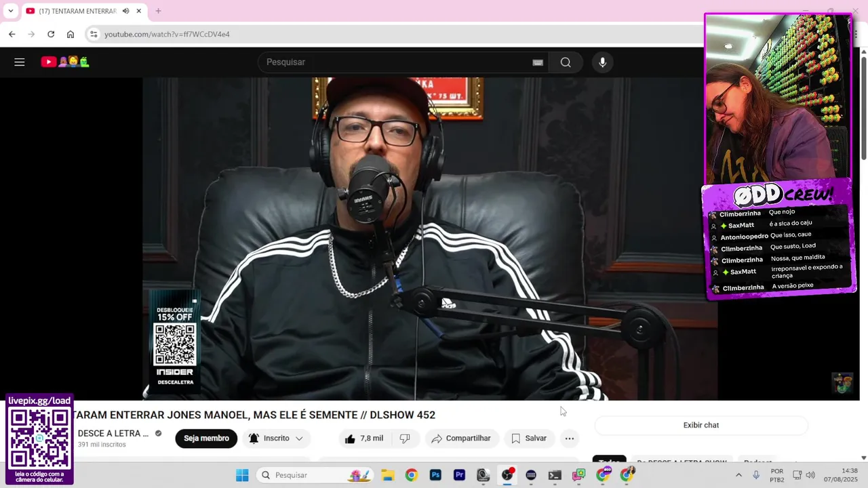Image resolution: width=868 pixels, height=488 pixels.
Task: Open OBS Studio recording icon in taskbar
Action: click(507, 475)
